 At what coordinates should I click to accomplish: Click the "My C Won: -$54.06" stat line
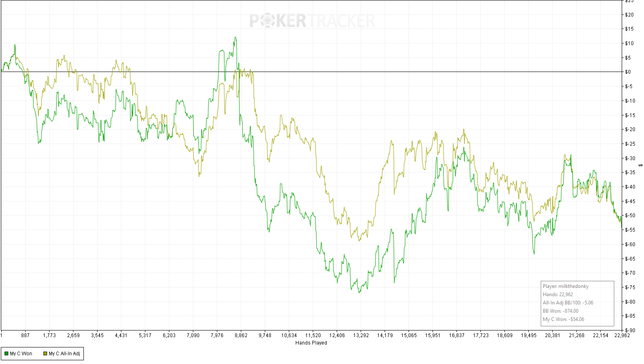[563, 319]
